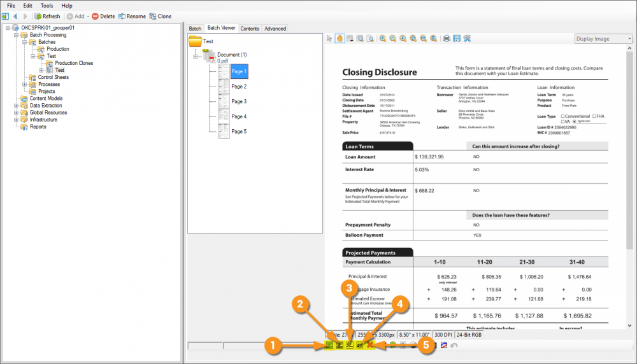Select the Reports tree item
Screen dimensions: 637x364
[x=38, y=127]
